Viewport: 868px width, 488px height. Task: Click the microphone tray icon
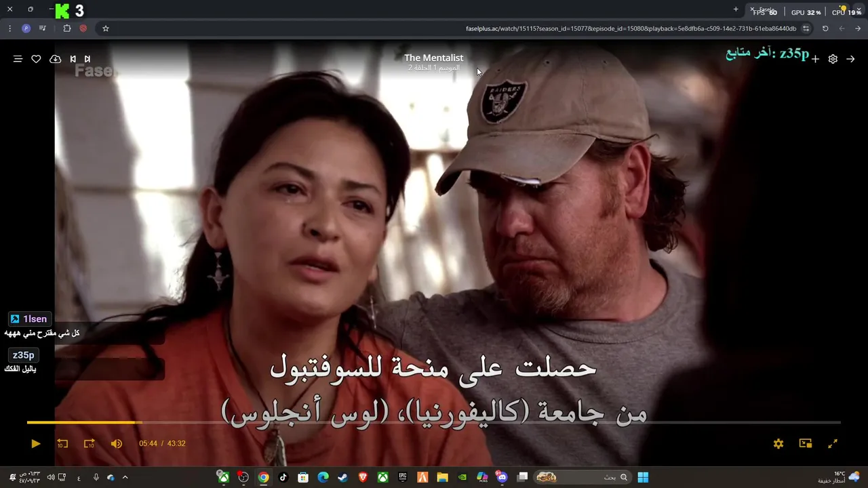(96, 477)
